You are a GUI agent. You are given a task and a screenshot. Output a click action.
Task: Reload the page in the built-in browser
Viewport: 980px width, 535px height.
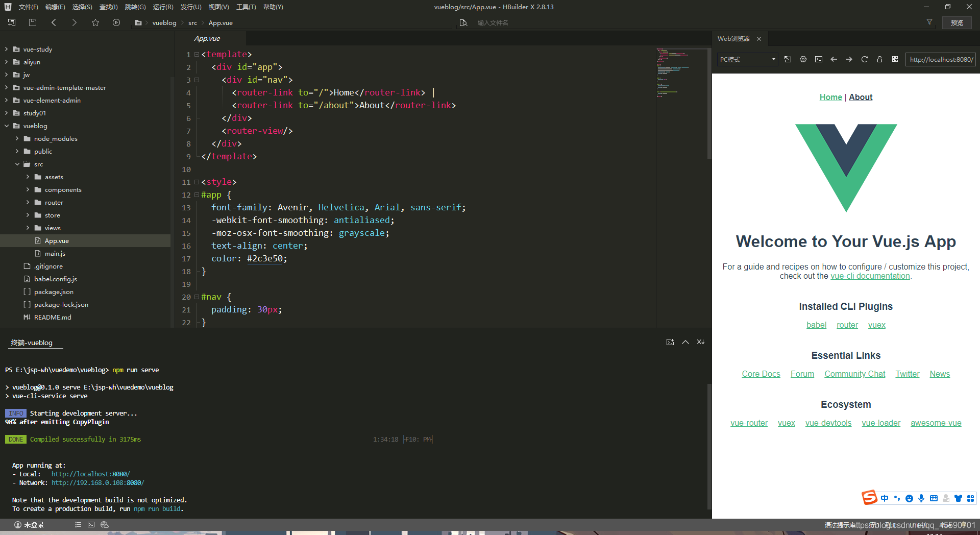pyautogui.click(x=865, y=59)
